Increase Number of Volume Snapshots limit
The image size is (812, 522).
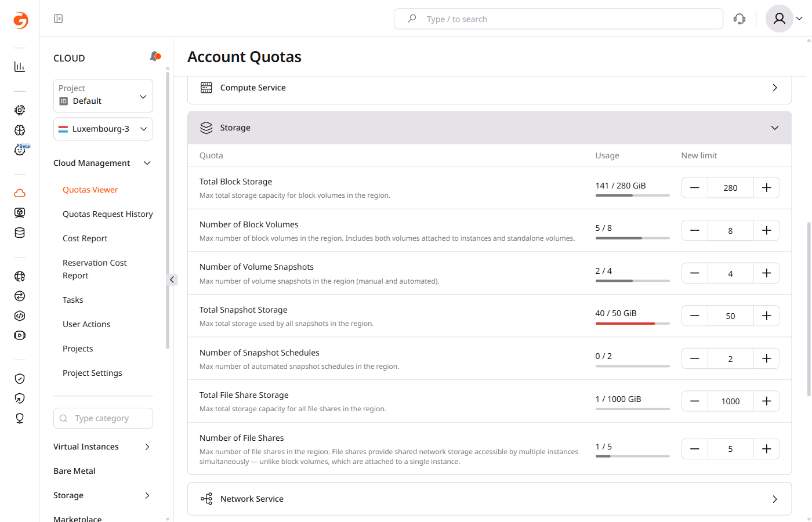[766, 273]
